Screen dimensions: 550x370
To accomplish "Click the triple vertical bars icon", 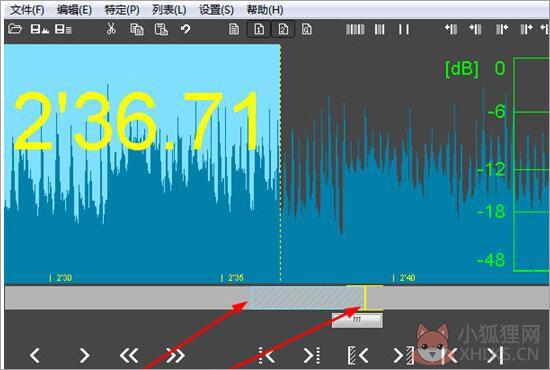I will (380, 29).
